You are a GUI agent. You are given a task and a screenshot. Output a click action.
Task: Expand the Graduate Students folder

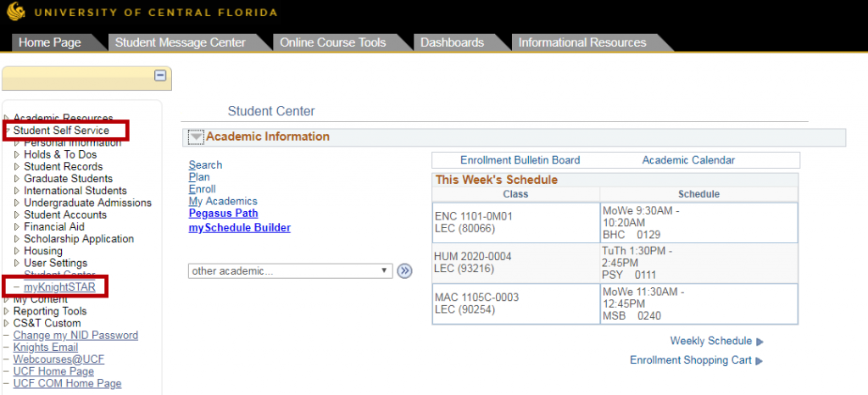coord(17,179)
